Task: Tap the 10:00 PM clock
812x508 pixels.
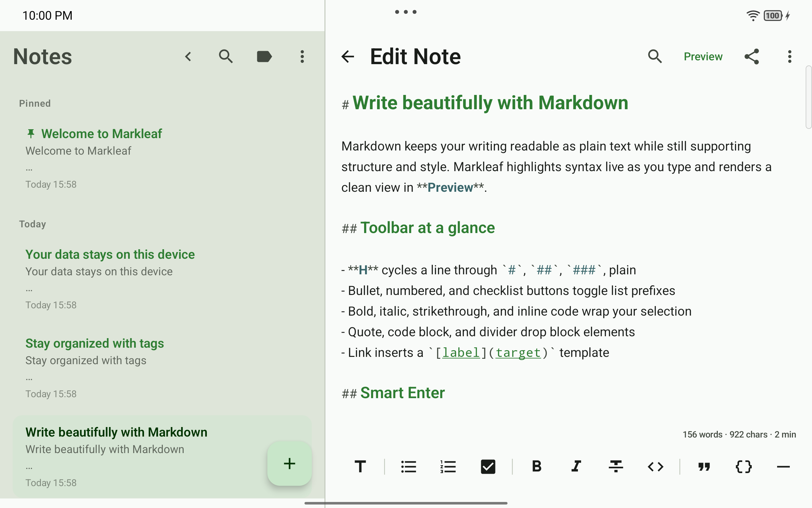Action: 47,16
